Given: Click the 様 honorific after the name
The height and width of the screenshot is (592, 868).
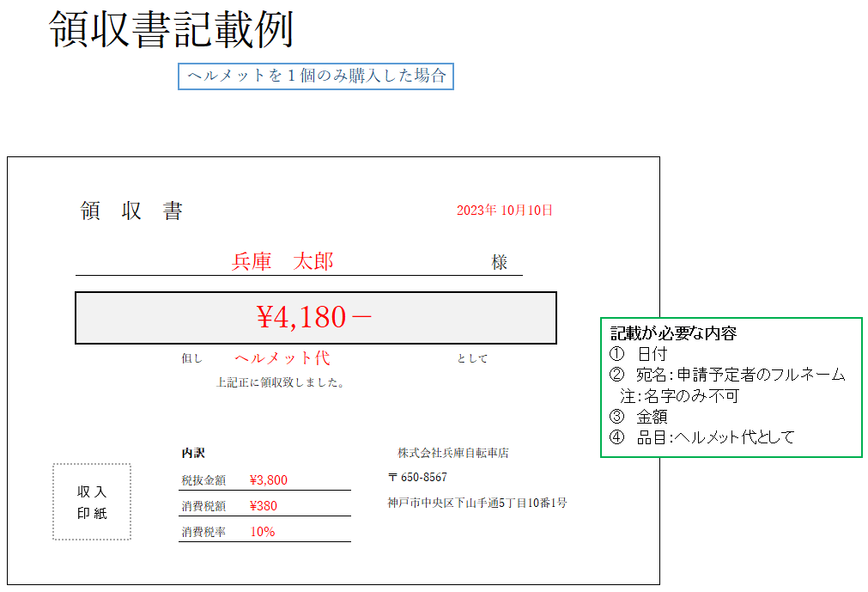Looking at the screenshot, I should [x=500, y=263].
